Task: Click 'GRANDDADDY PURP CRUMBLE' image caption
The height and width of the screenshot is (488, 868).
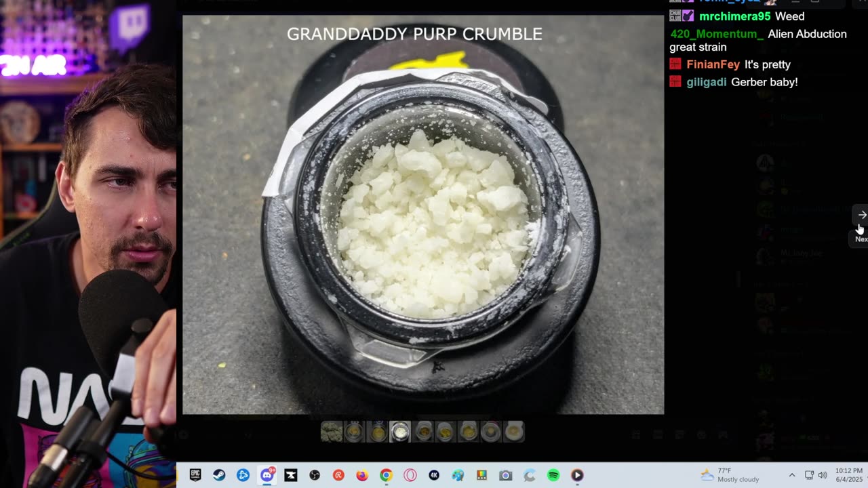Action: click(x=414, y=34)
